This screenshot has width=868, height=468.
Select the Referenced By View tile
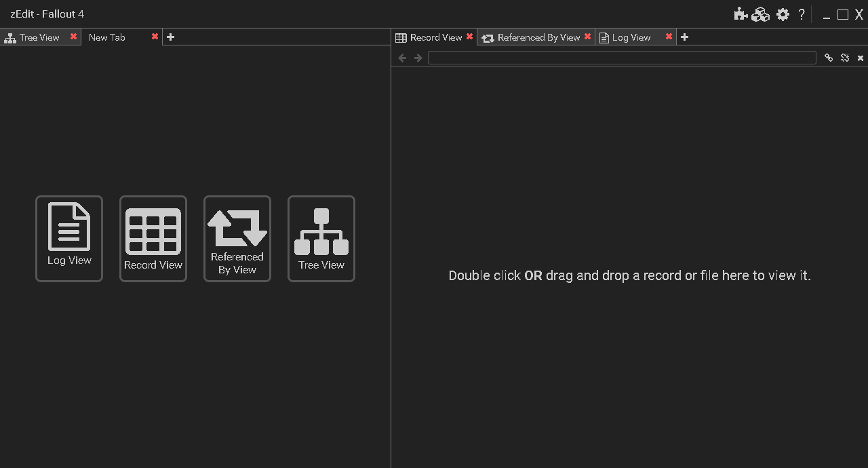tap(237, 239)
